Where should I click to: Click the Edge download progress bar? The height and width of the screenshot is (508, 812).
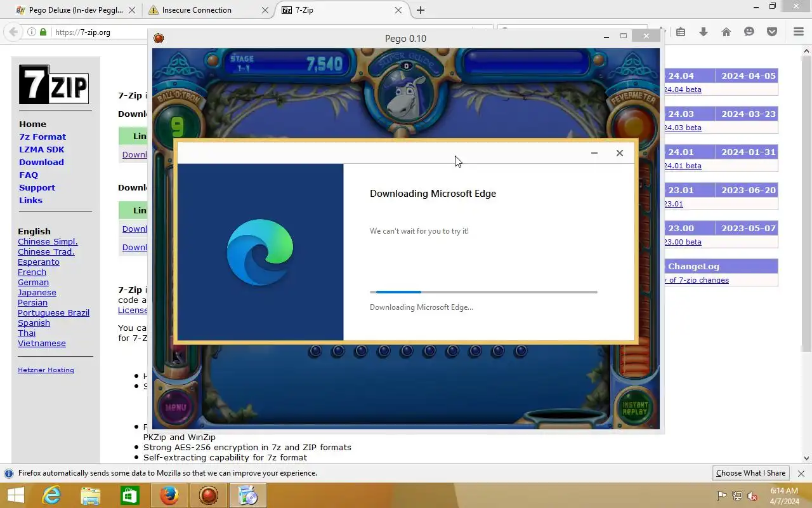click(483, 292)
